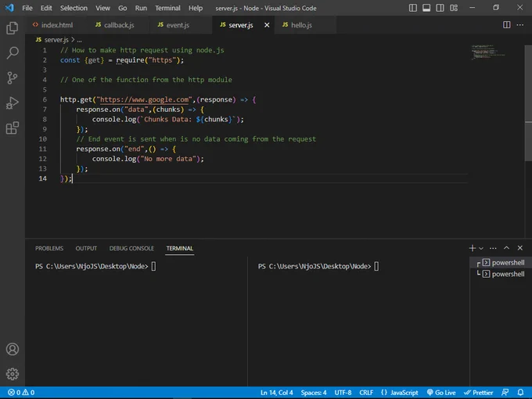Click the code minimap preview

point(488,52)
